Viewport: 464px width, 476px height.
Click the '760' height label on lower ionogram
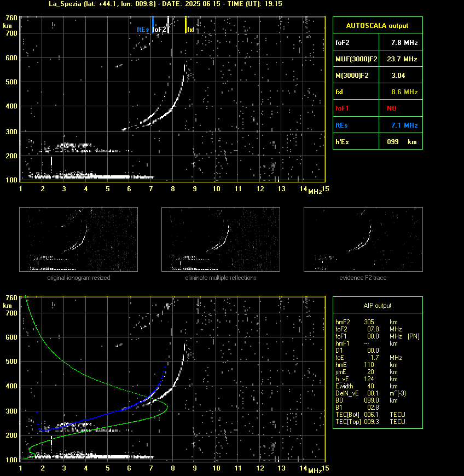click(x=11, y=298)
